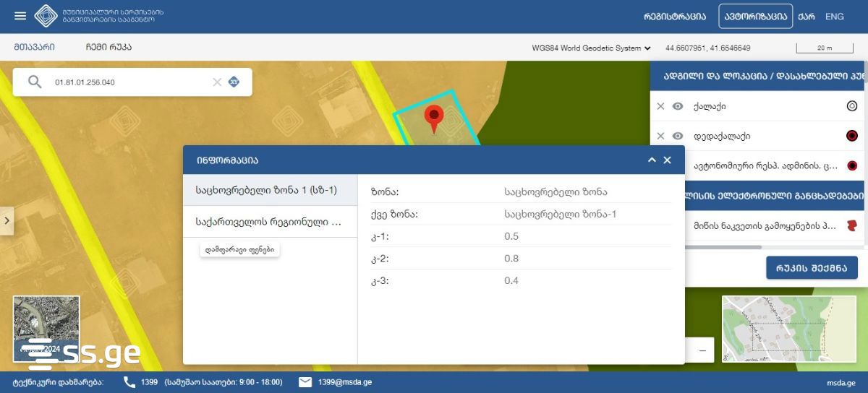Click the ავტორიზაცია button
The image size is (868, 393).
(x=756, y=16)
